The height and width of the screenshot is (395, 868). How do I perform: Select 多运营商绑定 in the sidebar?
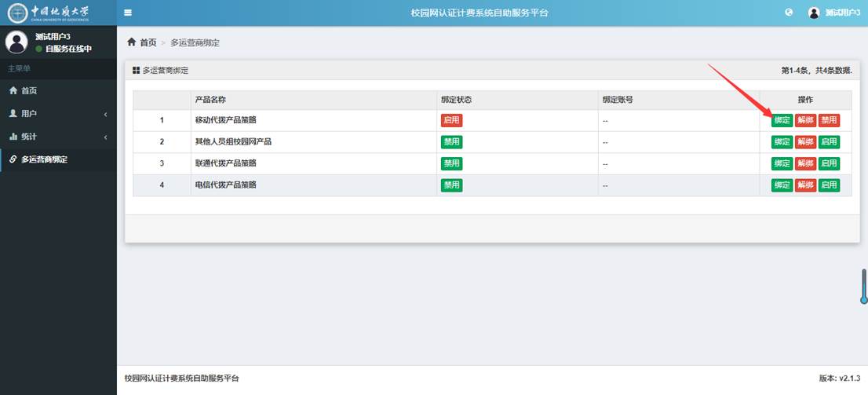tap(58, 159)
